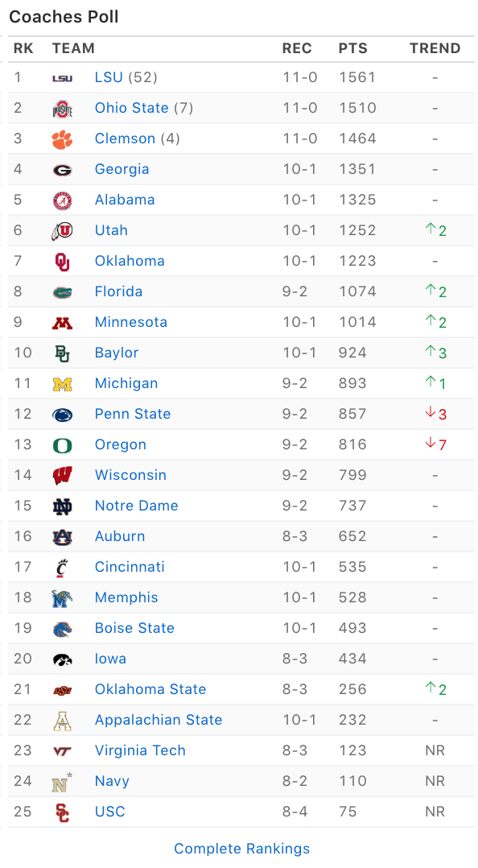Click the Iowa Hawkeyes logo
478x868 pixels.
(x=63, y=659)
